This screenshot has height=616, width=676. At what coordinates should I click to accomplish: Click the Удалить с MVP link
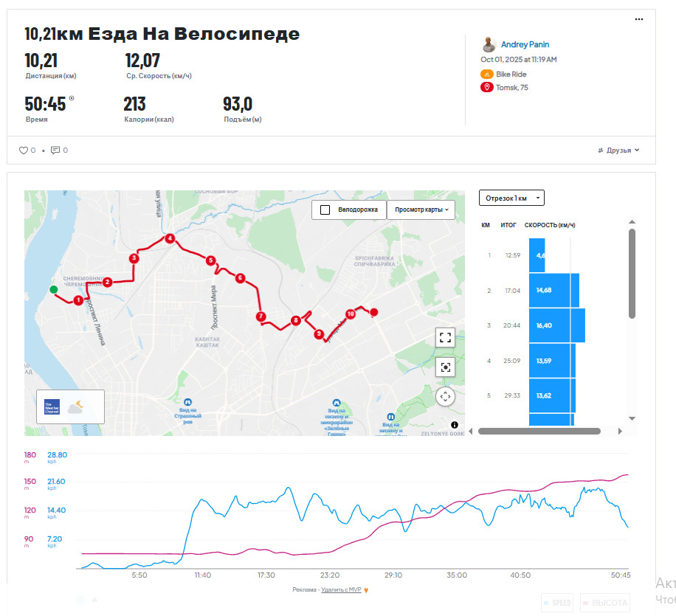point(341,589)
